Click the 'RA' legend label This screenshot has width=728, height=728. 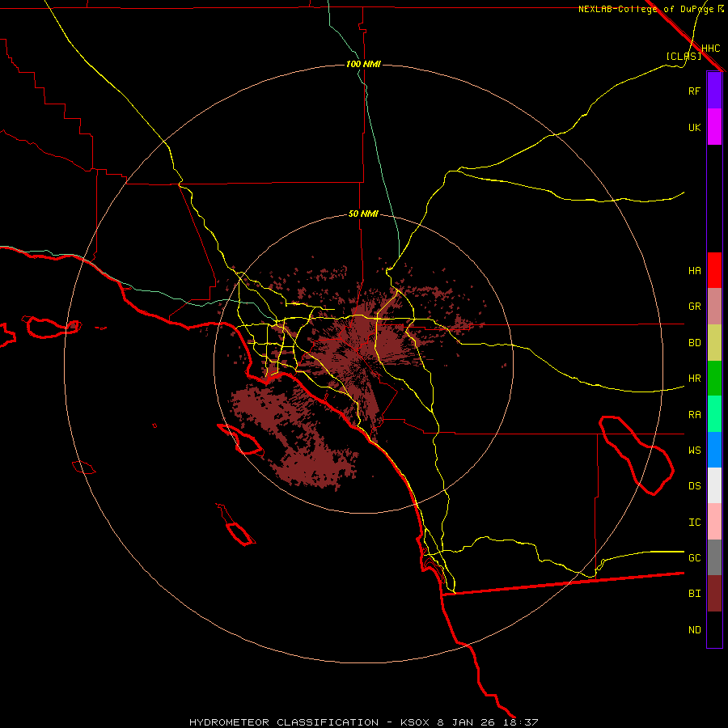(x=694, y=415)
